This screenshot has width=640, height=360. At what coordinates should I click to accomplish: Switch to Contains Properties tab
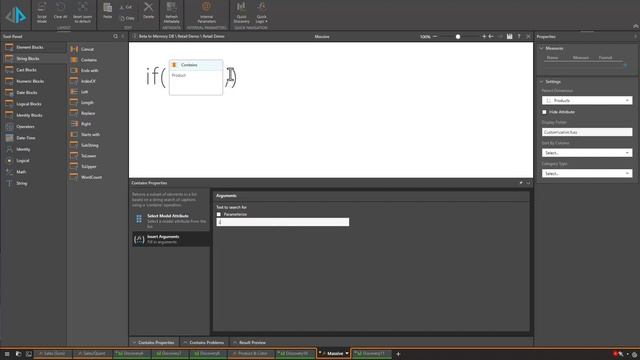tap(154, 342)
